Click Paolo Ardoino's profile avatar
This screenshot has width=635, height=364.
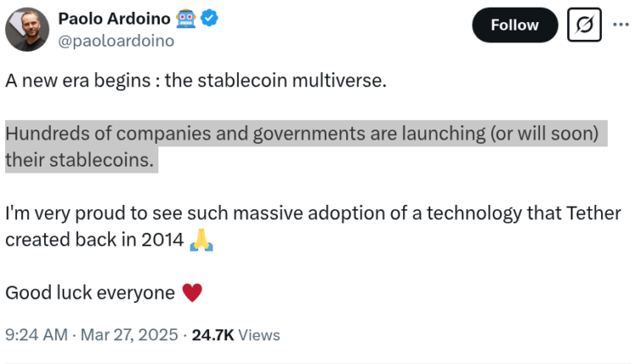tap(27, 28)
